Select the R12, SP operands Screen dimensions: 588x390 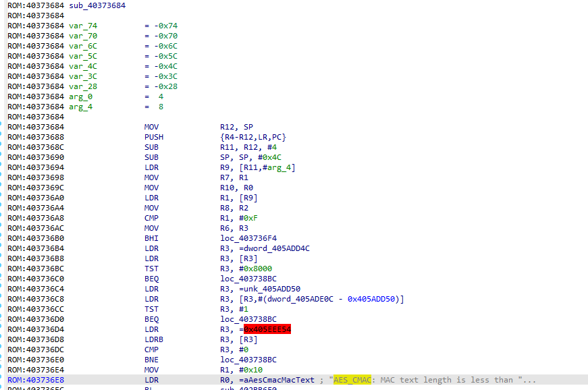point(237,127)
